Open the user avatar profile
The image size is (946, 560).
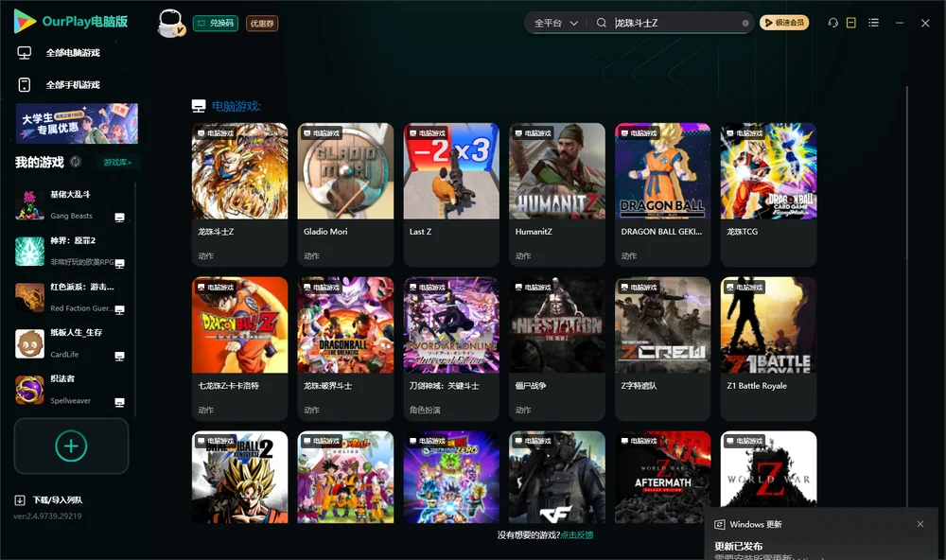point(170,23)
